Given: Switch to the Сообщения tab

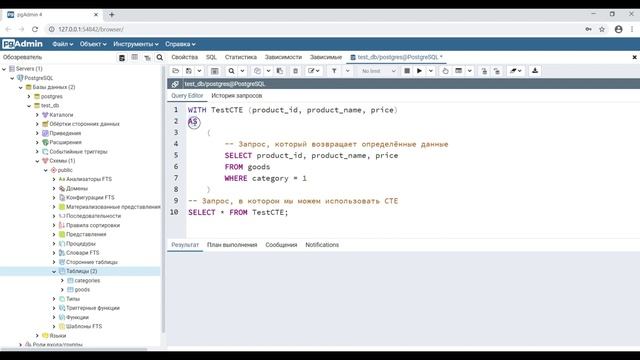Looking at the screenshot, I should click(x=281, y=245).
